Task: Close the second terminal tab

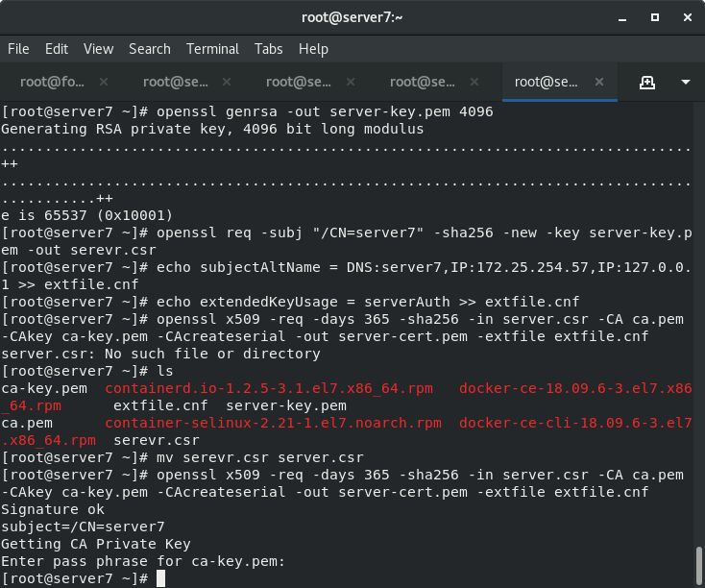Action: (227, 82)
